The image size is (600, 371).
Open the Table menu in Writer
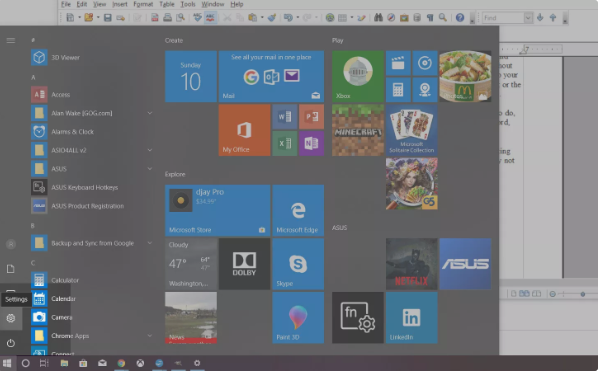click(x=166, y=4)
